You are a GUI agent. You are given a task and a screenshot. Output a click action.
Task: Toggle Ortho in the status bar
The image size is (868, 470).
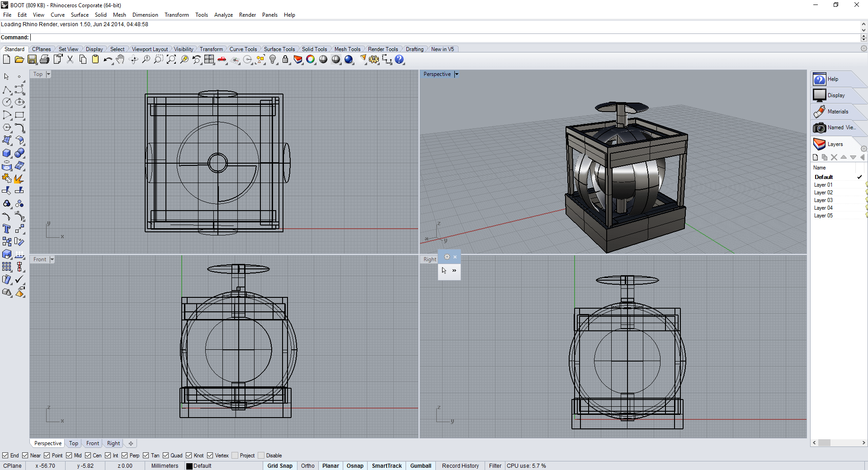pos(308,466)
